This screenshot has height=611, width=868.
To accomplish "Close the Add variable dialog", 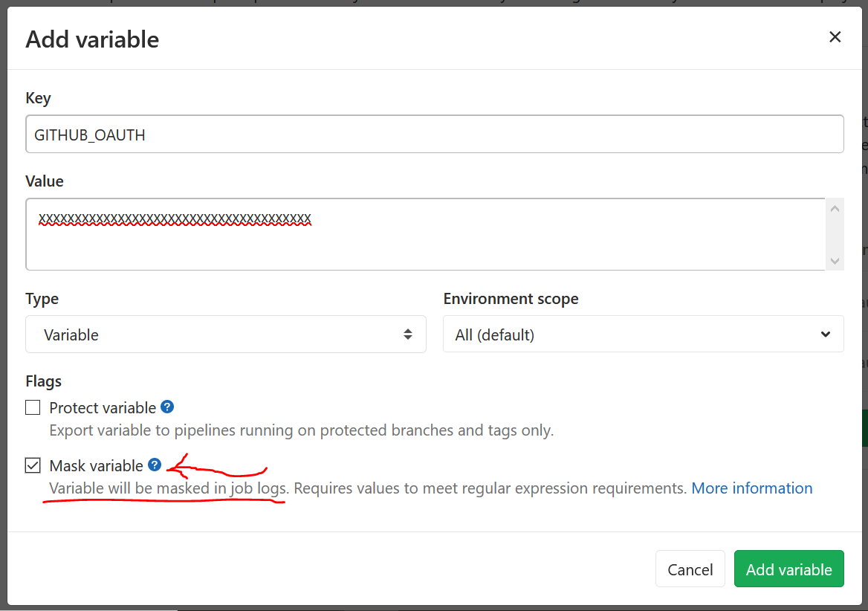I will coord(835,37).
